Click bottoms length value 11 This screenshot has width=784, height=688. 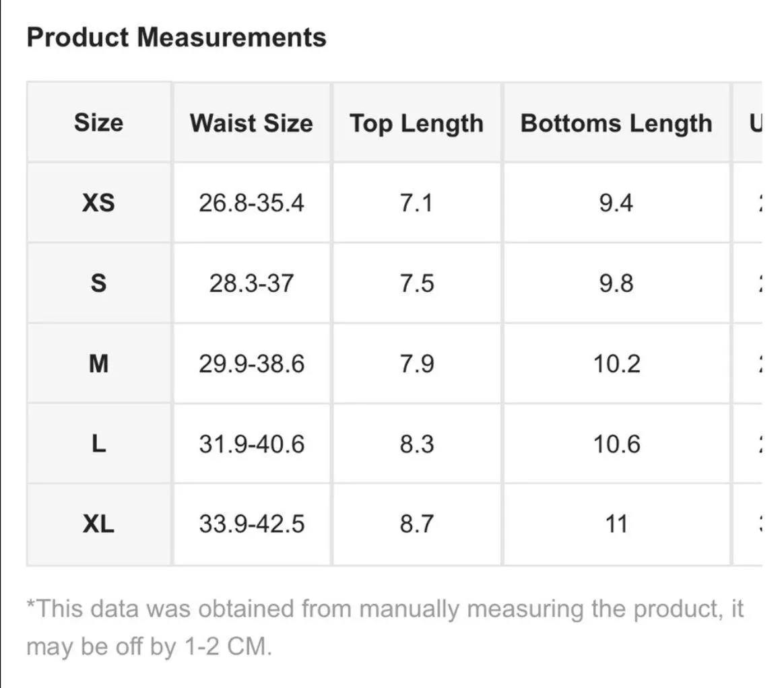point(616,524)
